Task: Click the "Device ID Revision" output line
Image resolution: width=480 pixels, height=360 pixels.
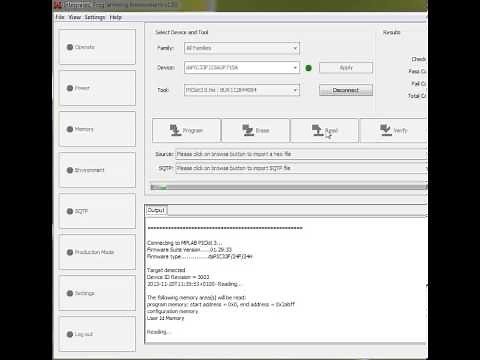Action: pos(178,277)
